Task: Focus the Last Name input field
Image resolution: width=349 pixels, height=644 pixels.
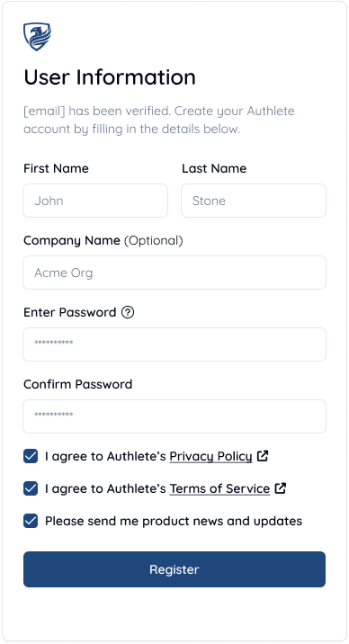Action: tap(254, 201)
